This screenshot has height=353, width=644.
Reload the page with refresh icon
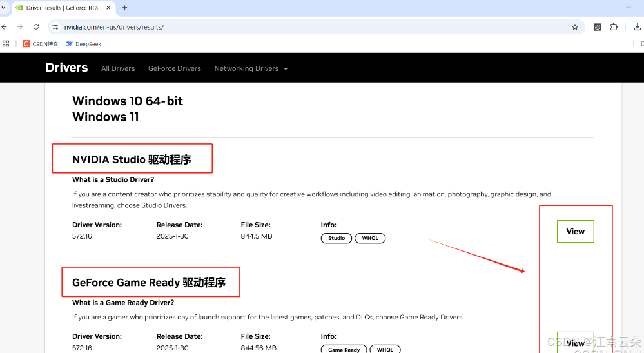36,27
